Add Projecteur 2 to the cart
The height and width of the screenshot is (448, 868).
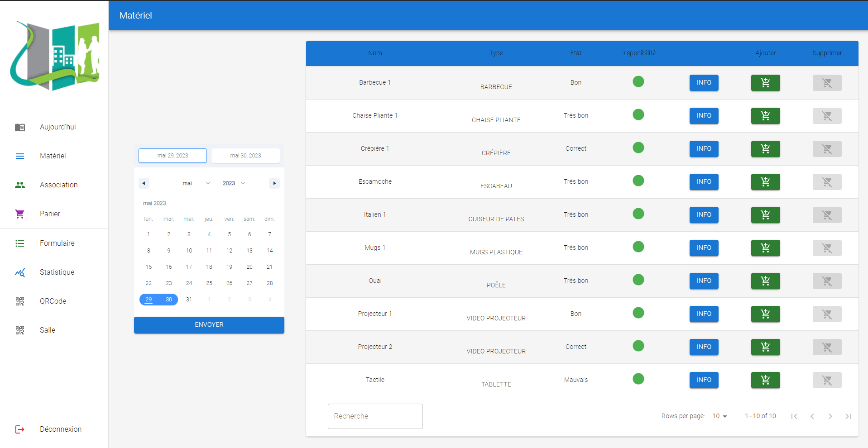765,347
